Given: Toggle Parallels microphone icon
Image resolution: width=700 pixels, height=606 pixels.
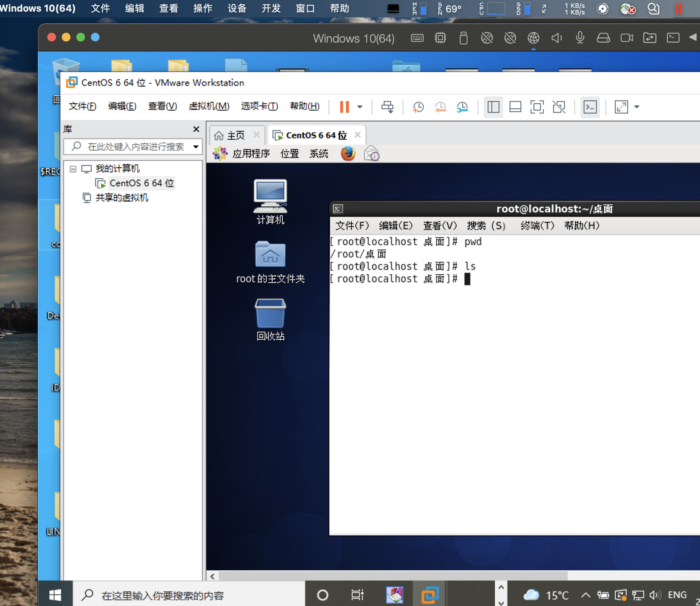Looking at the screenshot, I should (x=580, y=38).
